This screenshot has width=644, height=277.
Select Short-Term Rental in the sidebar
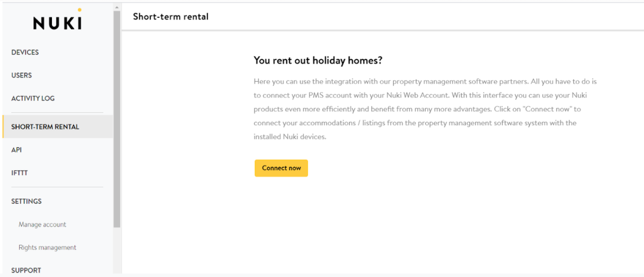tap(45, 127)
